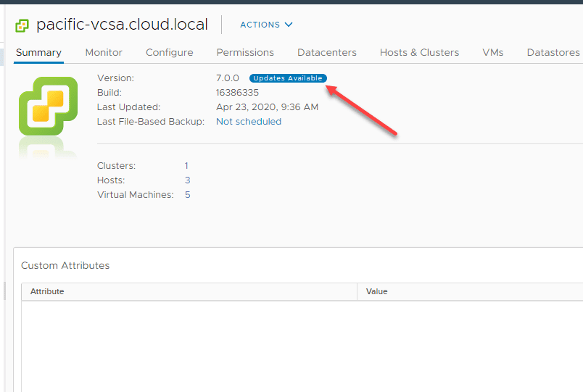Click the Hosts count of 3
This screenshot has width=583, height=392.
coord(187,180)
